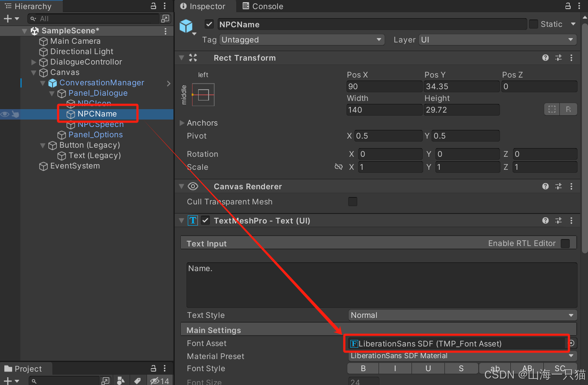Collapse the Canvas Renderer component
588x385 pixels.
point(181,186)
